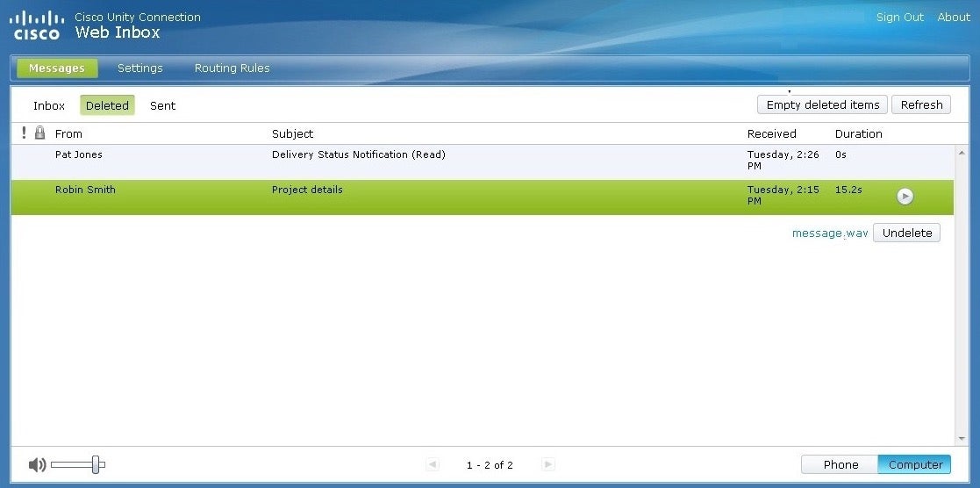
Task: Go to the next page arrow
Action: point(548,464)
